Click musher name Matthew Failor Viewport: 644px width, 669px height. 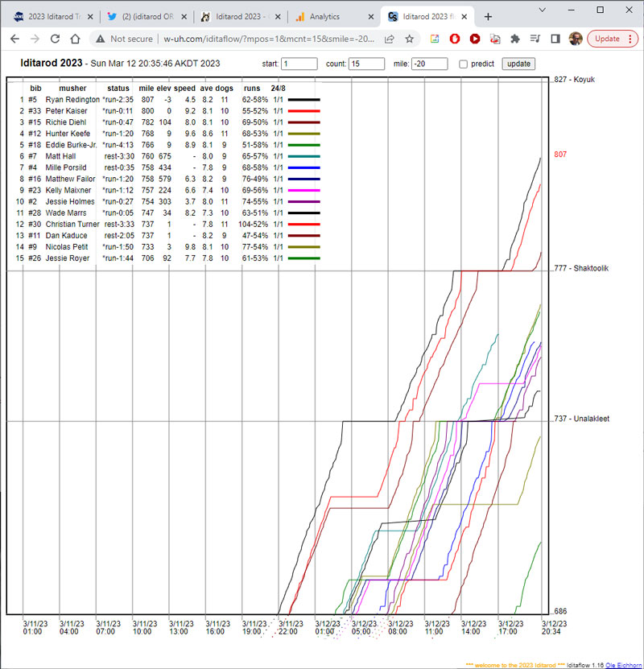point(70,179)
